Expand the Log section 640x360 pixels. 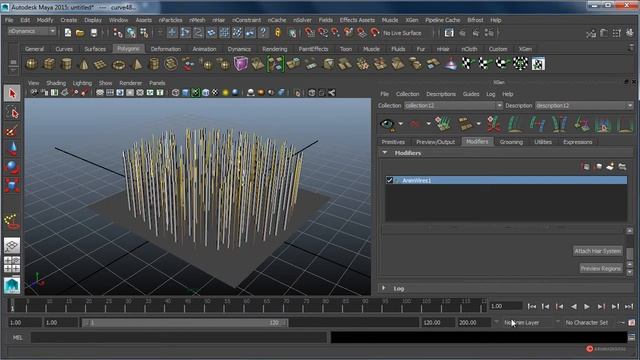click(384, 288)
